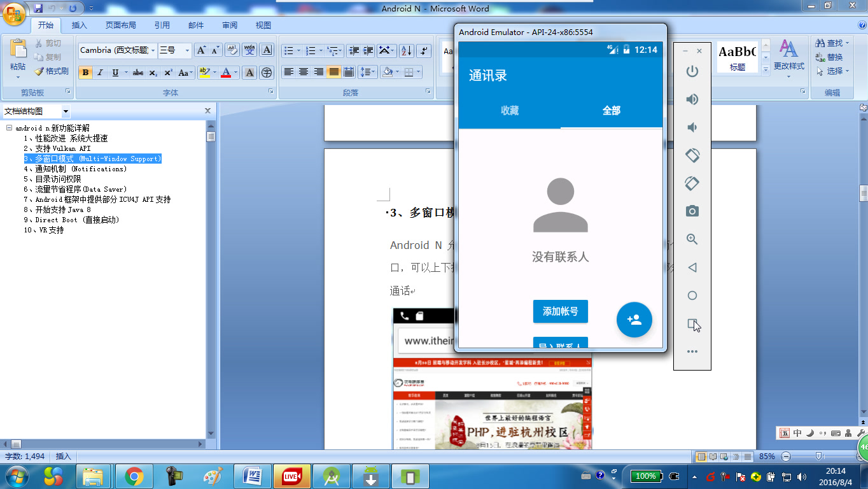The image size is (868, 489).
Task: Open emulator extended controls (three dots)
Action: tap(692, 351)
